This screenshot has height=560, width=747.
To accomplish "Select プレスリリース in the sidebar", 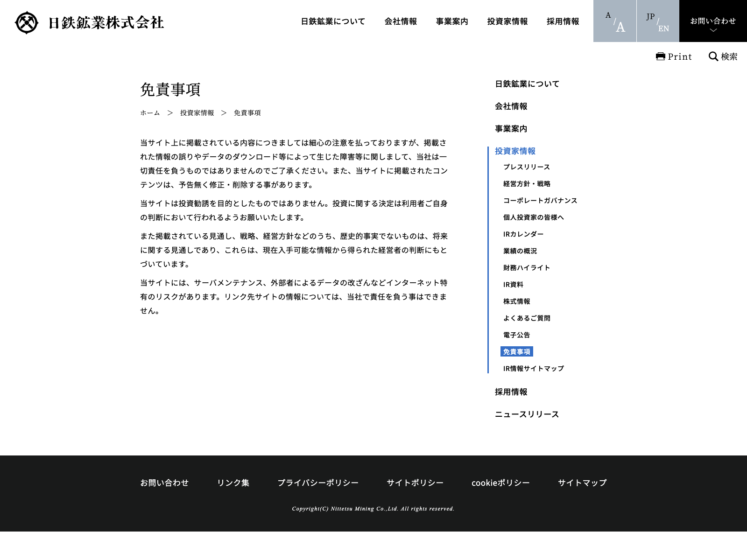I will [526, 167].
